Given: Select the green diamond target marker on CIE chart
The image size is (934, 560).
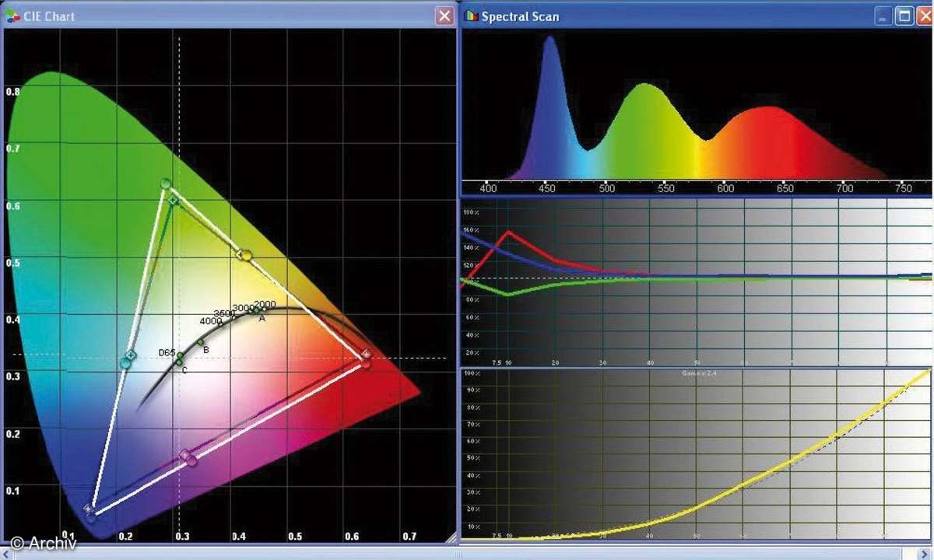Looking at the screenshot, I should pyautogui.click(x=174, y=200).
